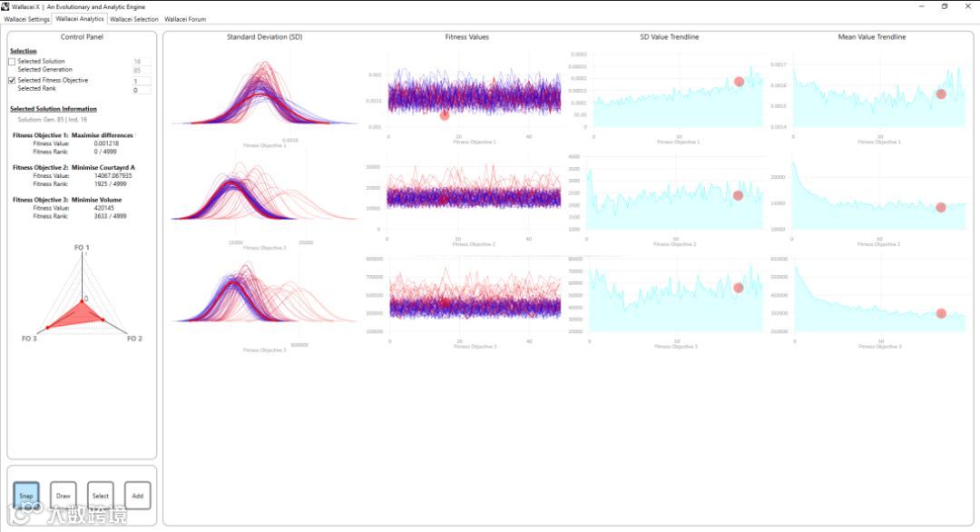The width and height of the screenshot is (980, 532).
Task: Click the red marker on Objective 2 mean trendline
Action: coord(941,208)
